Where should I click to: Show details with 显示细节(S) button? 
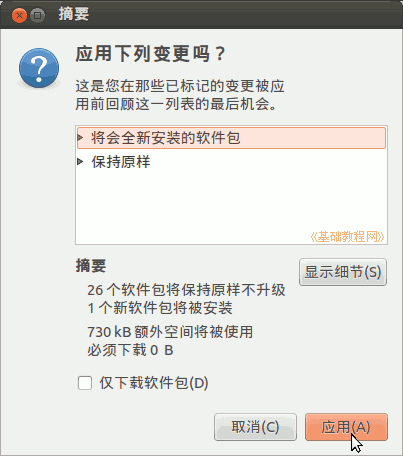(x=343, y=272)
